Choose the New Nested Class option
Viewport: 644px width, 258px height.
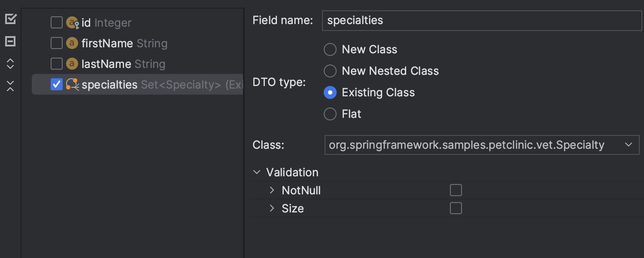point(330,71)
